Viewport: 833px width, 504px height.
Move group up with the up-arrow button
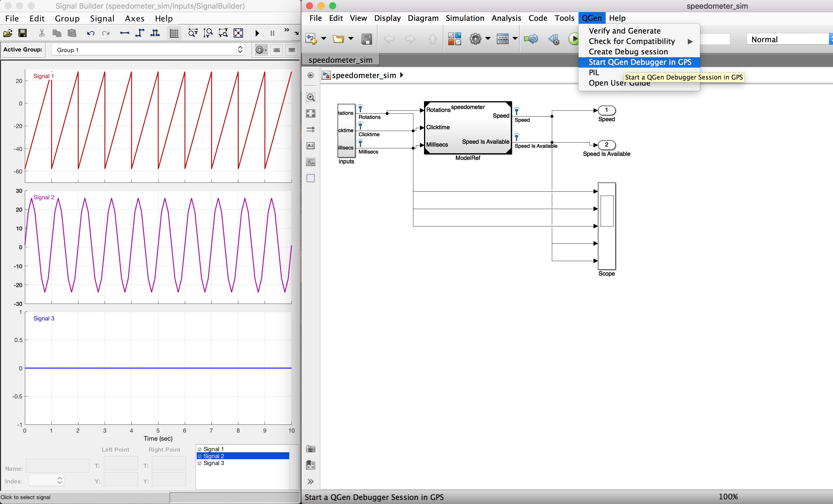click(277, 50)
